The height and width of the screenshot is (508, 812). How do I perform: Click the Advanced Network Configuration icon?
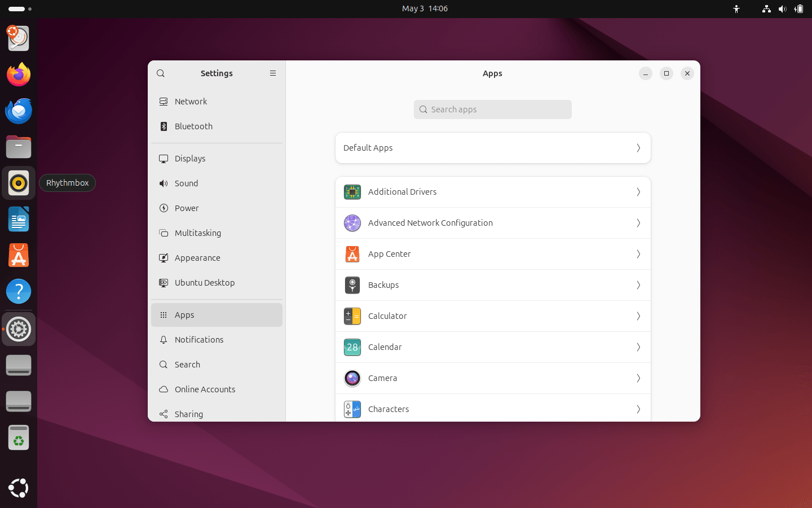[x=352, y=223]
